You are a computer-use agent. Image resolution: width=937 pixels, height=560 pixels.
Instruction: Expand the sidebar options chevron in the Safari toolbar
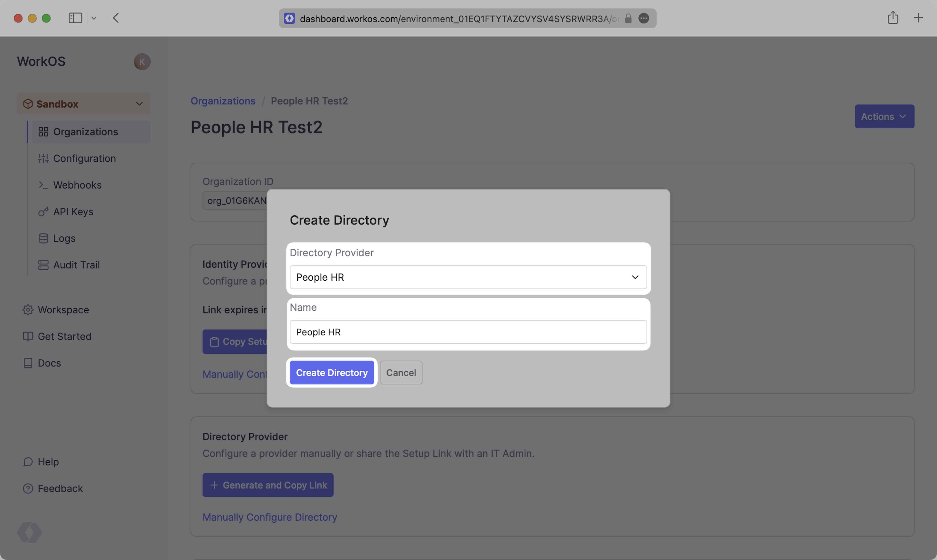[94, 18]
